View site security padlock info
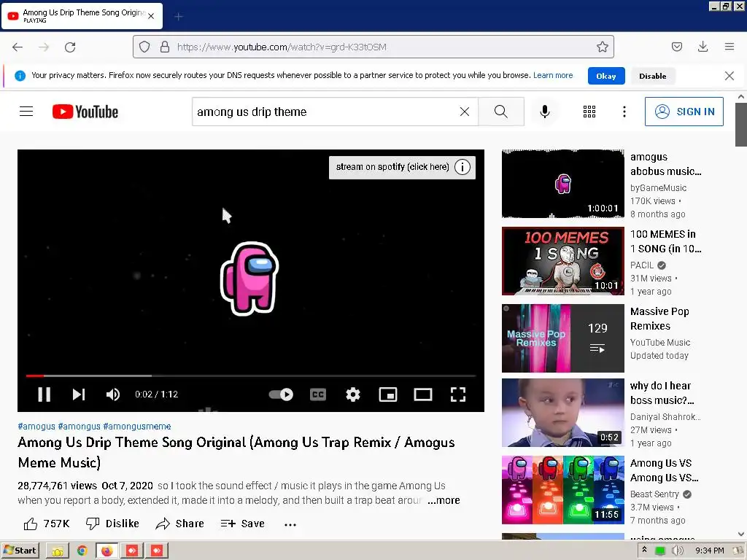 [x=165, y=47]
